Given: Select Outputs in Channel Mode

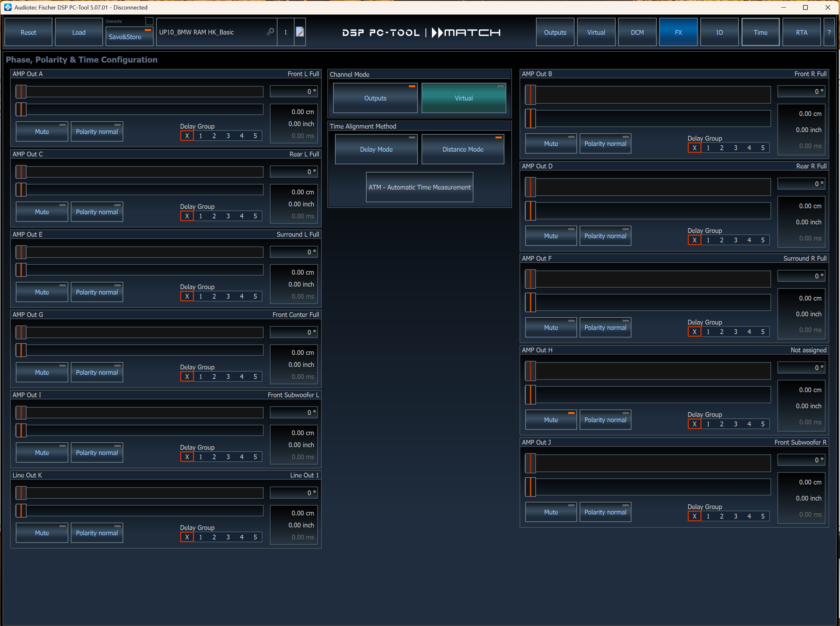Looking at the screenshot, I should pos(375,98).
